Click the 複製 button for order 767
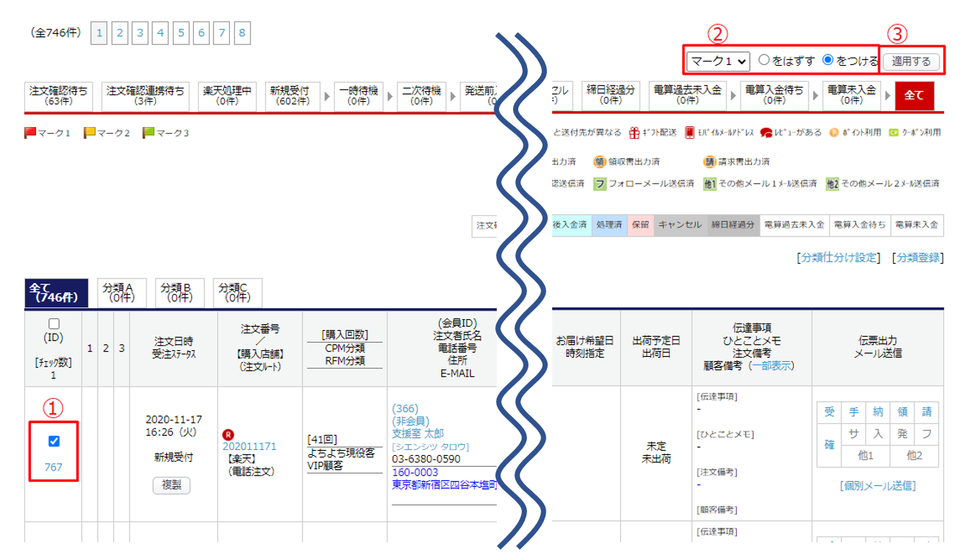975x560 pixels. pyautogui.click(x=171, y=485)
